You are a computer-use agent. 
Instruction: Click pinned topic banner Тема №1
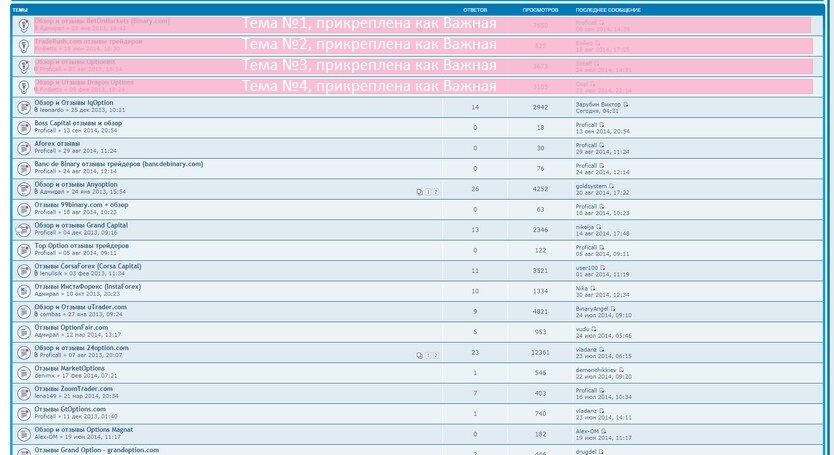[x=368, y=24]
